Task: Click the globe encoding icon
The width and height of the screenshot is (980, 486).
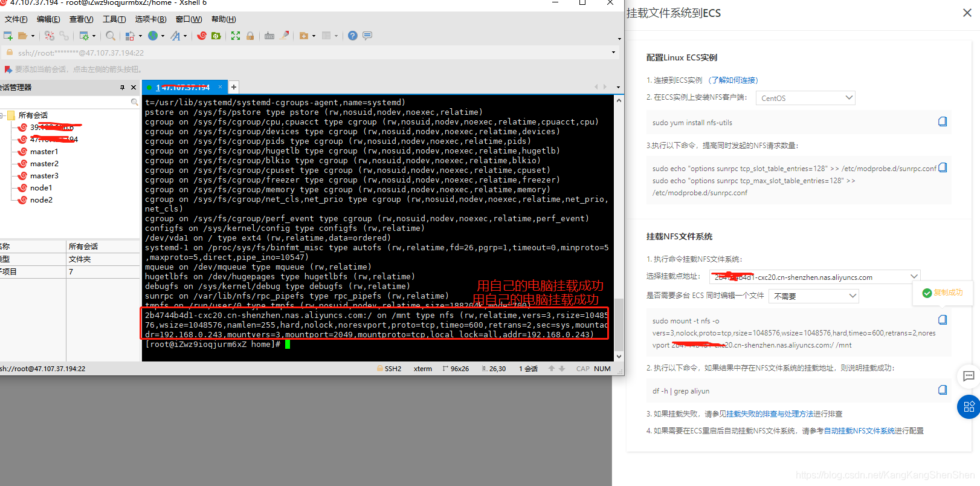Action: click(153, 36)
